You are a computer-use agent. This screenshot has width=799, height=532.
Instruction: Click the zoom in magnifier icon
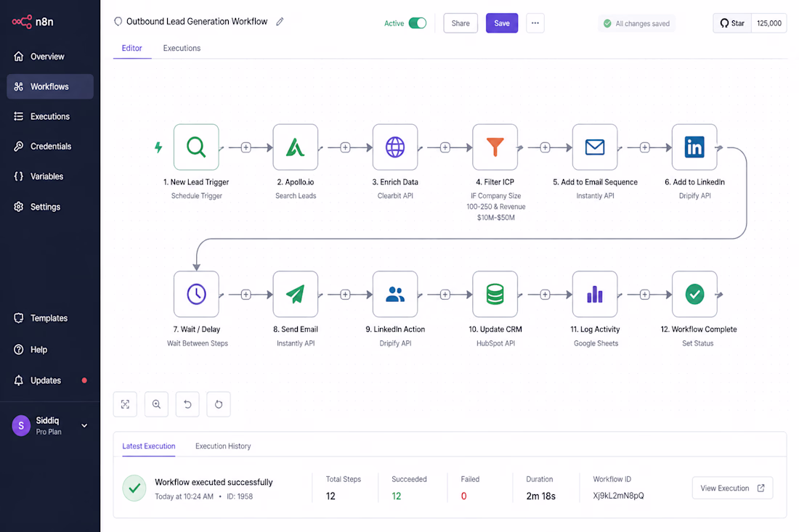156,404
